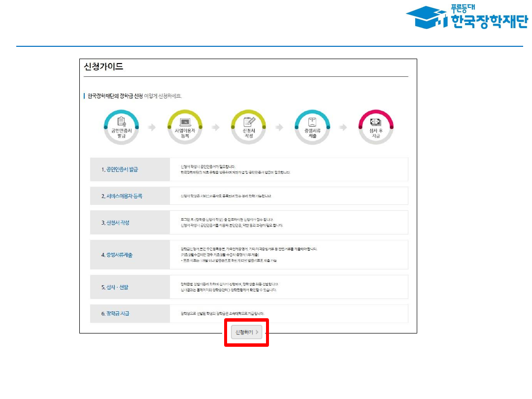Click the 증빙서류 제출 document icon
The width and height of the screenshot is (532, 399).
click(312, 128)
